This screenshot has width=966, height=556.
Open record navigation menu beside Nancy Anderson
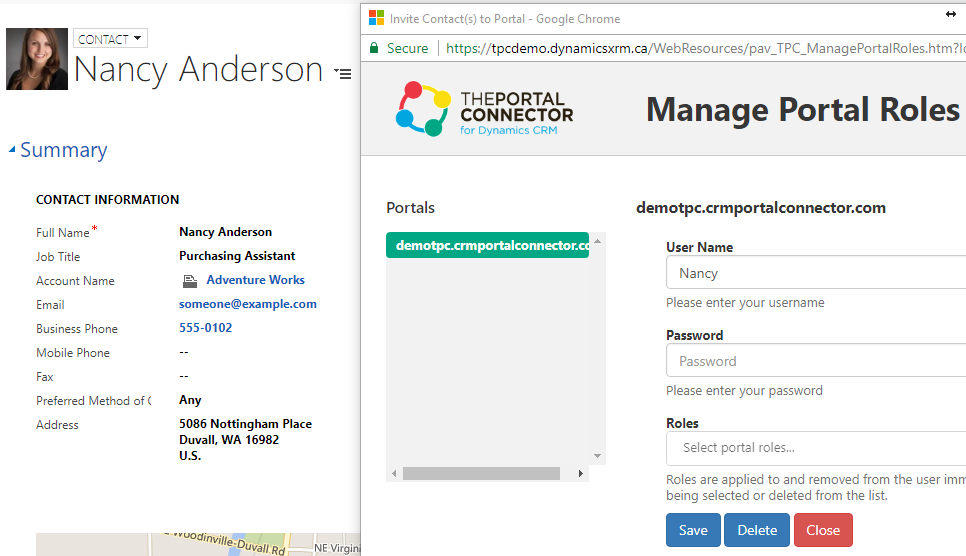pos(343,73)
